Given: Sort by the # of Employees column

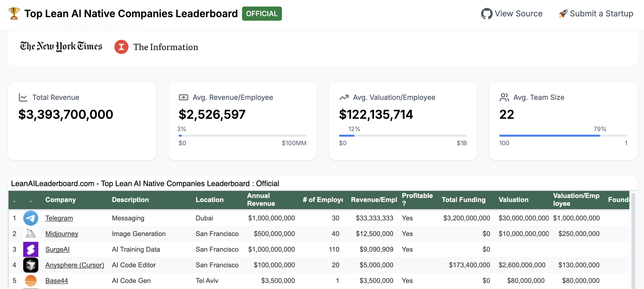Looking at the screenshot, I should click(323, 199).
